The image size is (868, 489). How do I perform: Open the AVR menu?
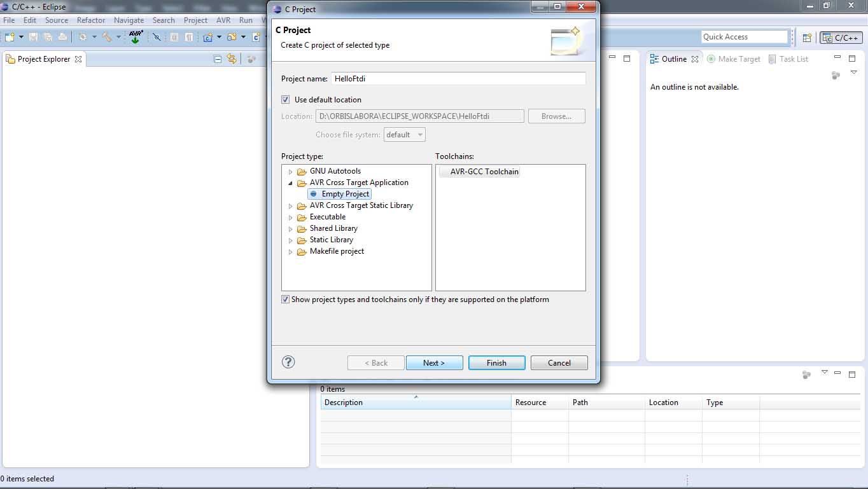point(223,20)
